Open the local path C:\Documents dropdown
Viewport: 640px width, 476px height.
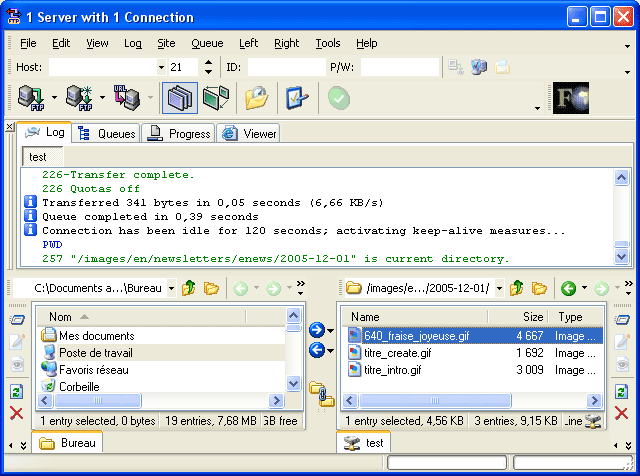pyautogui.click(x=171, y=289)
